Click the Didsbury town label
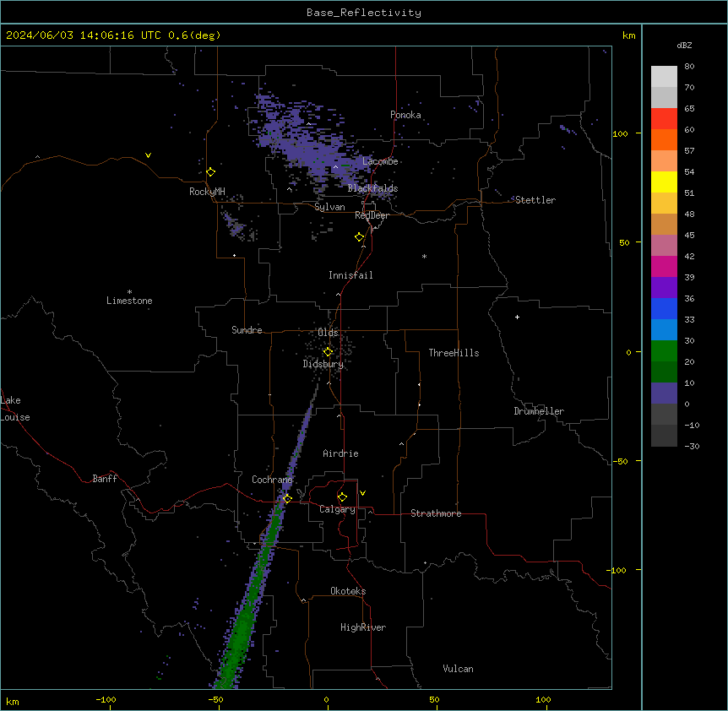 (323, 364)
